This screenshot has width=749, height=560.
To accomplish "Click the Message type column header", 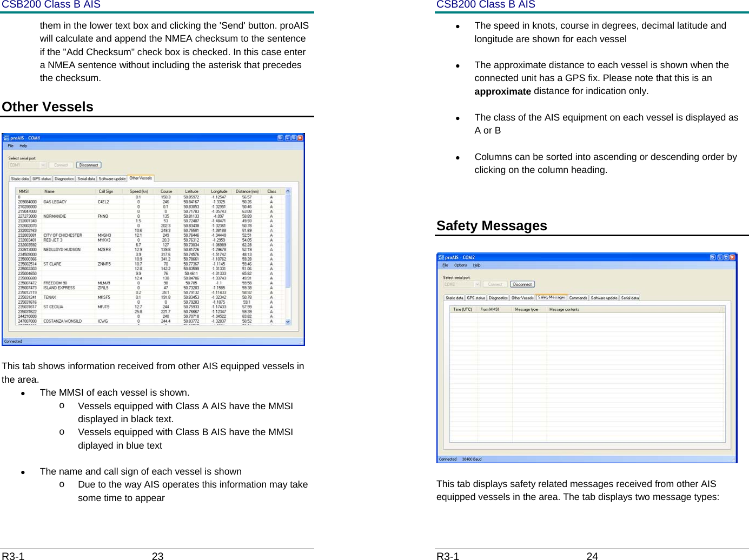I will (x=527, y=309).
